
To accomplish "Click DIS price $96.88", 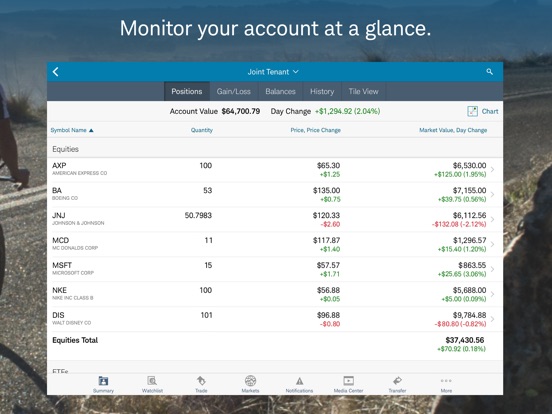I will coord(328,315).
